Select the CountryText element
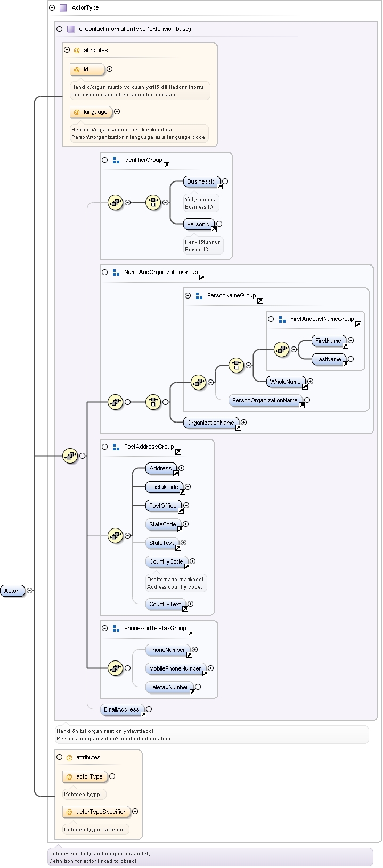 click(165, 604)
